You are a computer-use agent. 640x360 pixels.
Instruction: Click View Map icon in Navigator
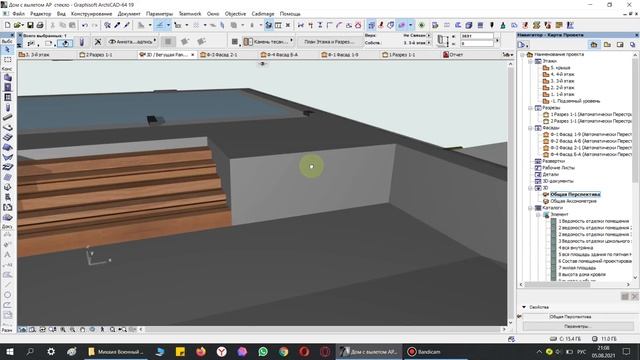(607, 44)
